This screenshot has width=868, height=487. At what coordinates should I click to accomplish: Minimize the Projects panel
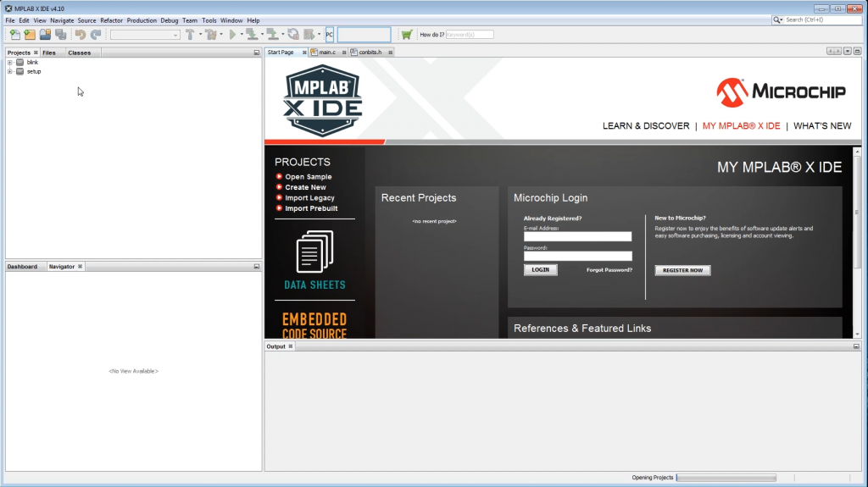point(256,53)
